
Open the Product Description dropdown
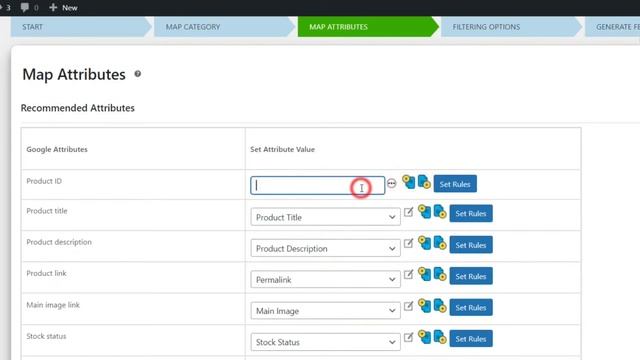[x=325, y=248]
